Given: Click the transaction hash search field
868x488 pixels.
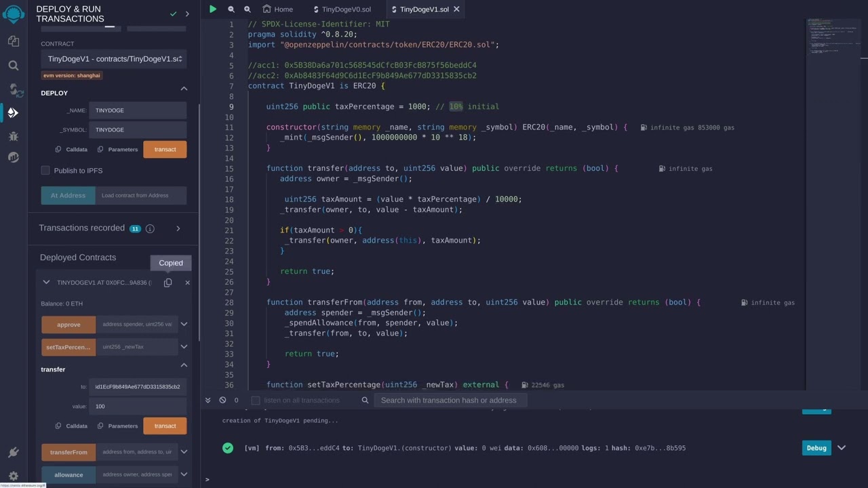Looking at the screenshot, I should click(x=450, y=400).
